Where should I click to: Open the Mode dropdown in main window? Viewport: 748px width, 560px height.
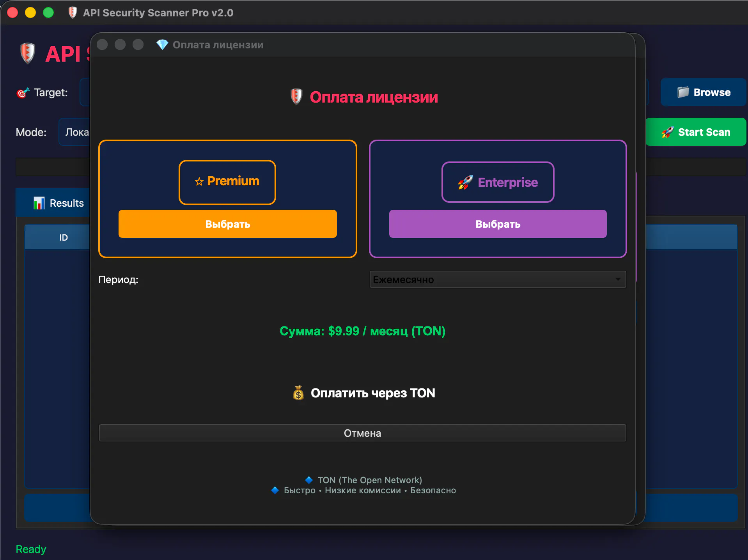(x=75, y=132)
